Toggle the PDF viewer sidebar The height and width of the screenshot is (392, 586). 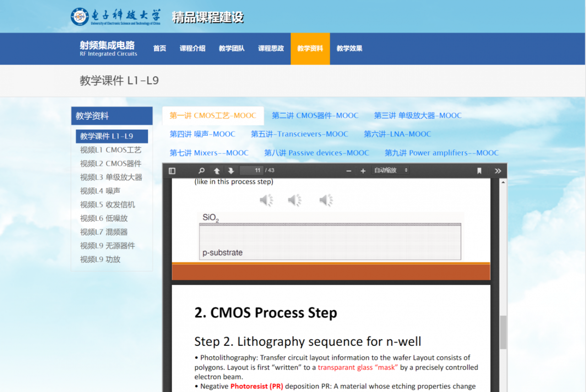pos(172,171)
